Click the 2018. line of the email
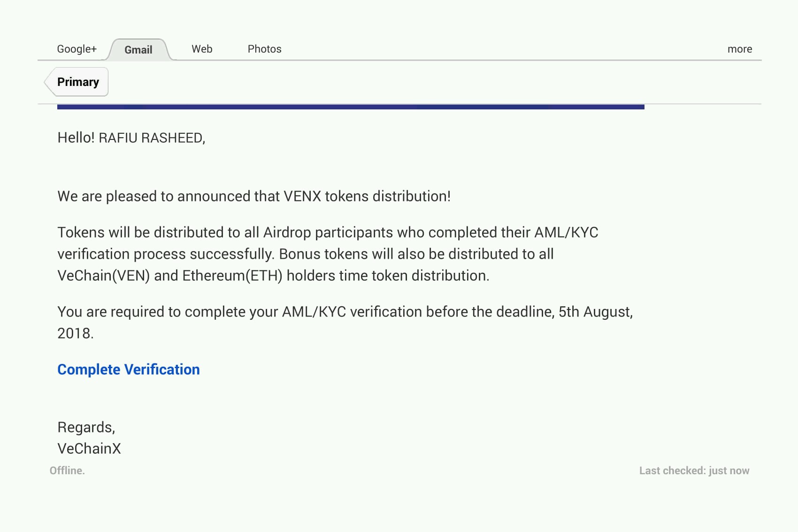798x532 pixels. point(76,333)
